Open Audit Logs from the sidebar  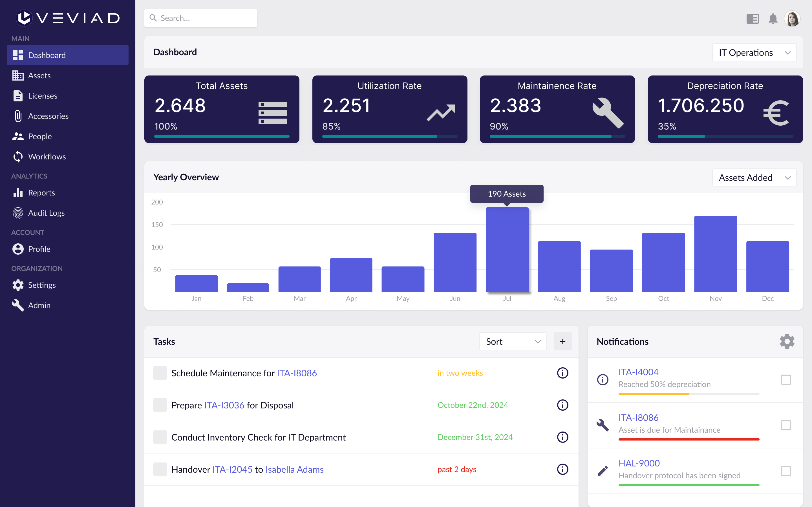(46, 213)
